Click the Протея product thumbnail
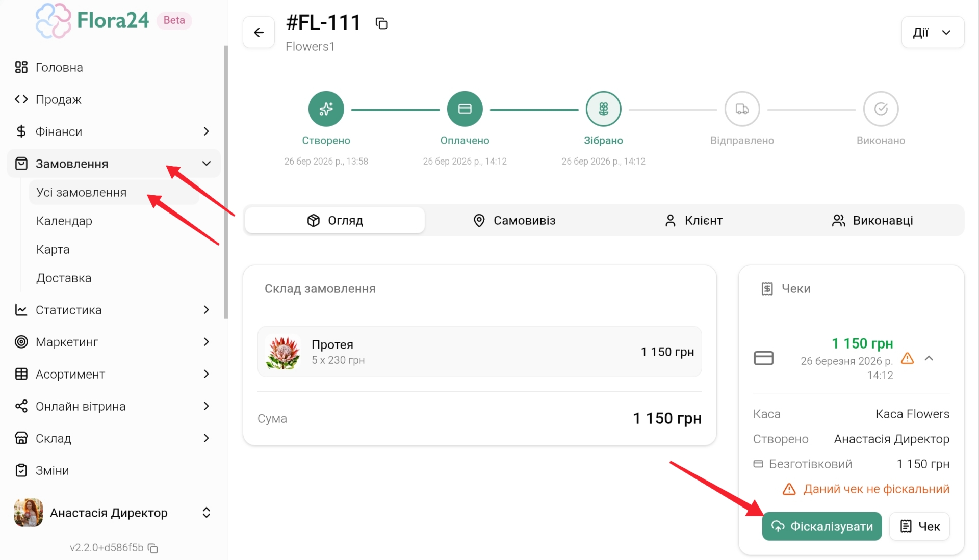 (x=283, y=352)
